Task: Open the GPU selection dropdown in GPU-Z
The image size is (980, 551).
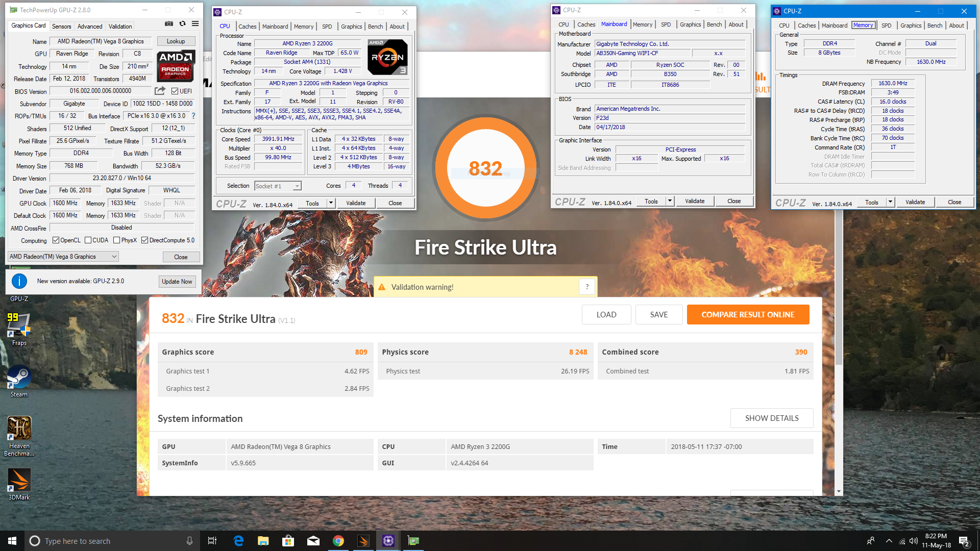Action: [63, 257]
